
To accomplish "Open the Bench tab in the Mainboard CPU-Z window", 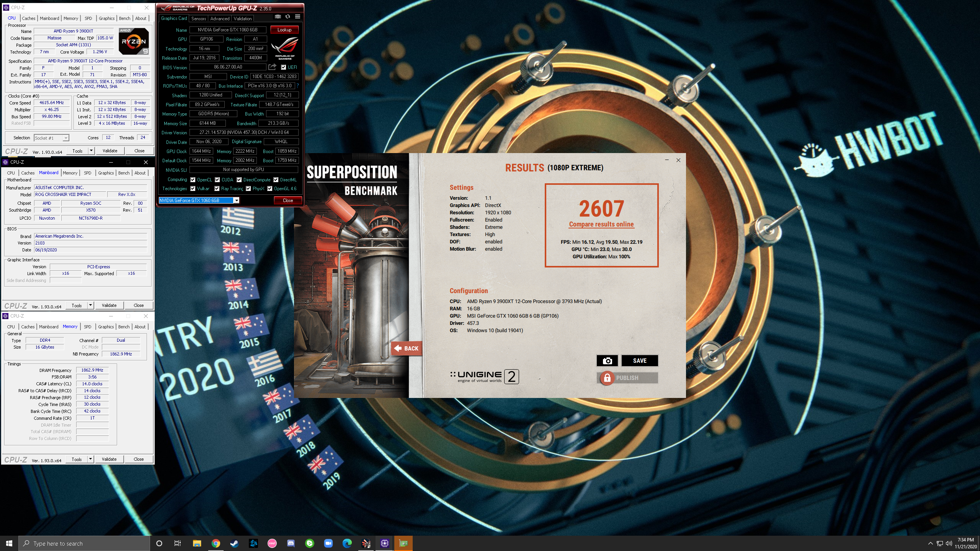I will [x=124, y=173].
